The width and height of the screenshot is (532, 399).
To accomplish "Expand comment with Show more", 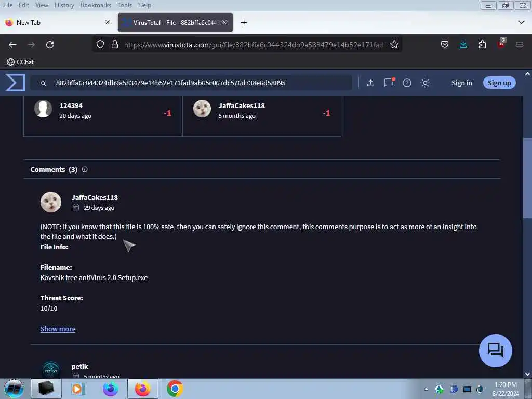I will [58, 329].
